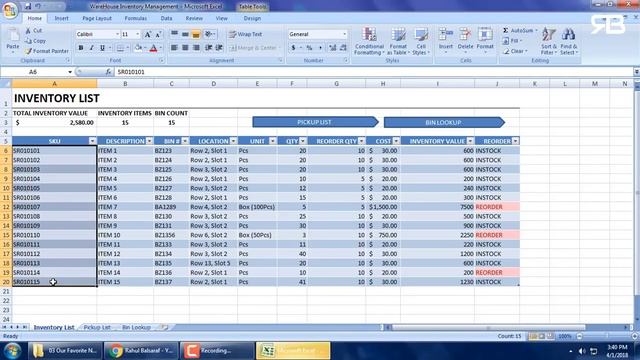Toggle align text right
The height and width of the screenshot is (360, 640).
click(x=196, y=48)
